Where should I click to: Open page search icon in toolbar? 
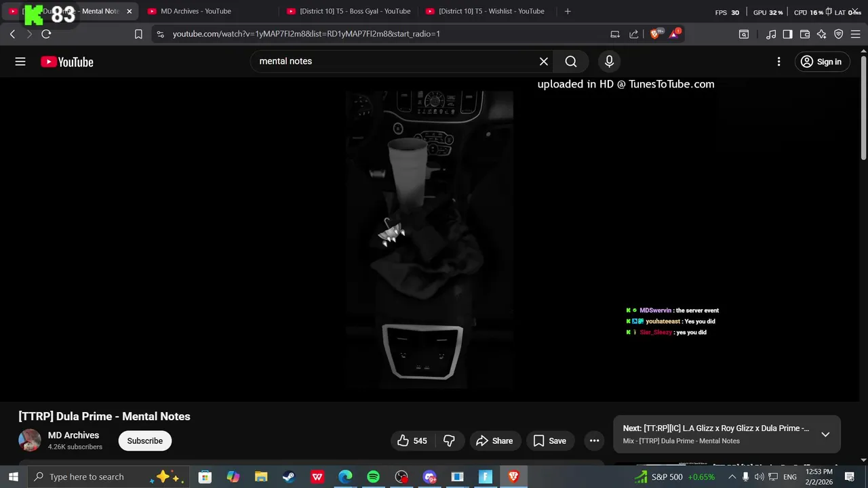(x=744, y=34)
